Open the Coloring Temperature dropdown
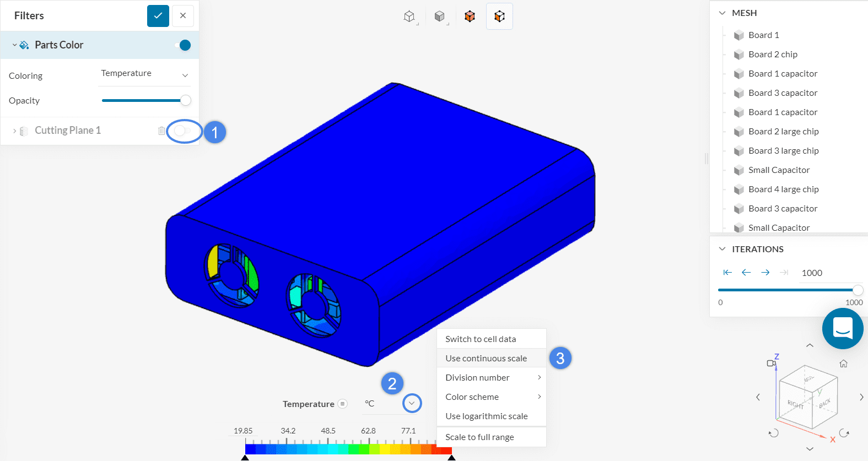This screenshot has height=461, width=868. pyautogui.click(x=145, y=74)
